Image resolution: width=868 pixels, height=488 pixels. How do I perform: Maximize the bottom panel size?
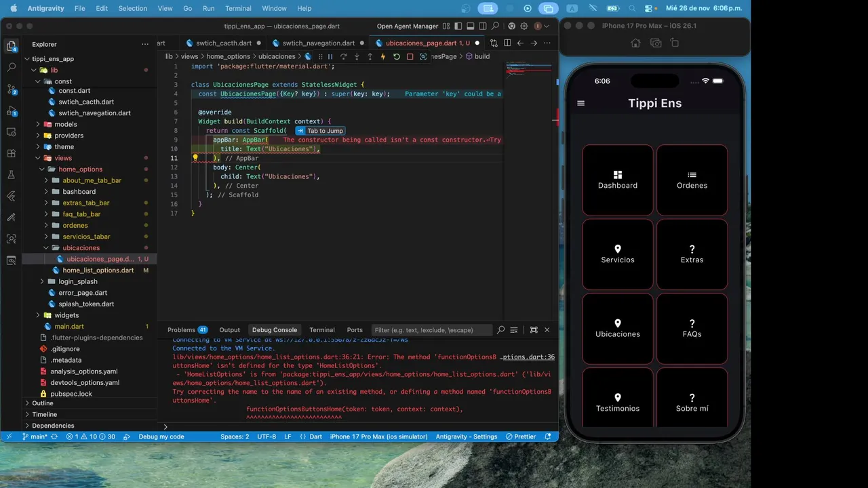[x=534, y=330]
